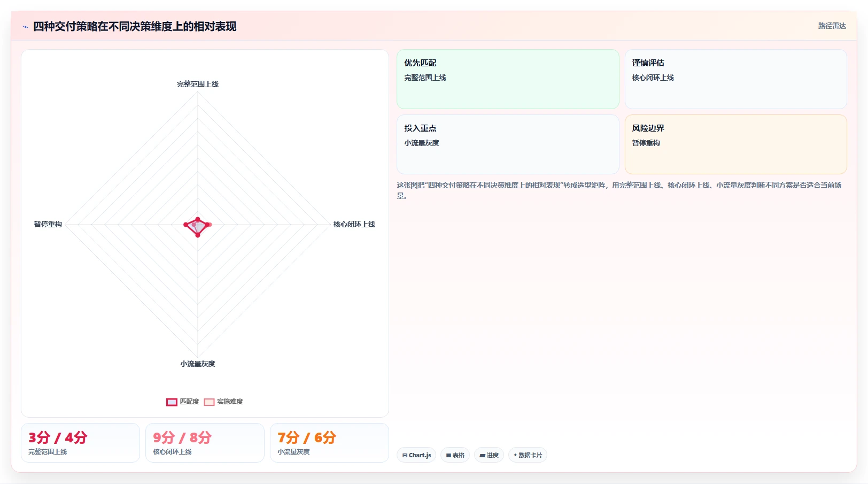This screenshot has width=868, height=484.
Task: Click 核心闭环上线 caption under 9分 / 8分
Action: (172, 452)
